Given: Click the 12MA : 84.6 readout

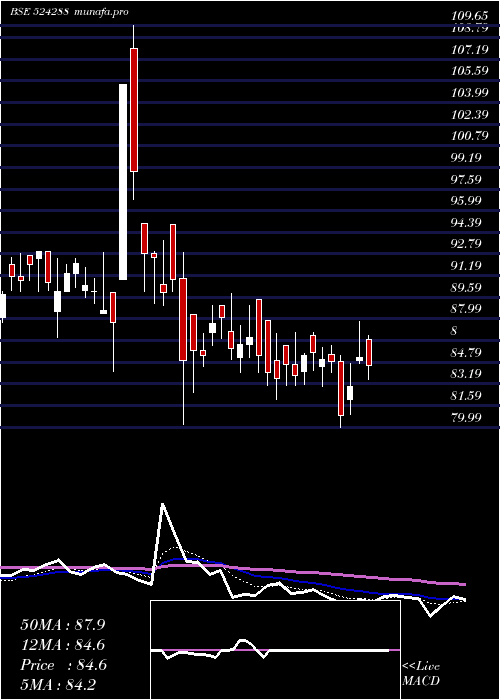Looking at the screenshot, I should click(63, 645).
